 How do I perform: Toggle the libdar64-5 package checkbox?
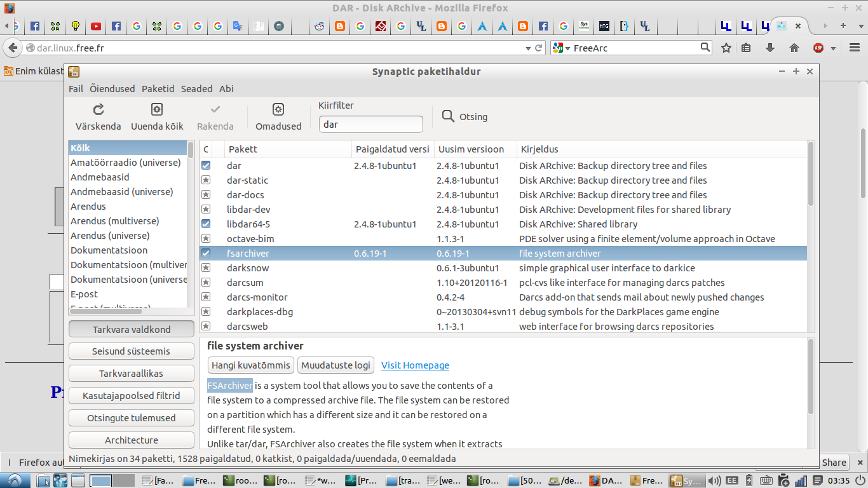[x=206, y=224]
